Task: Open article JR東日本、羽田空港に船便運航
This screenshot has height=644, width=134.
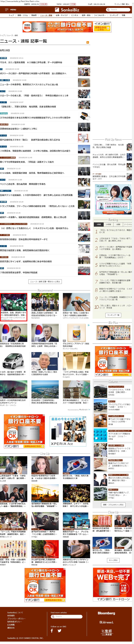Action: click(x=35, y=151)
